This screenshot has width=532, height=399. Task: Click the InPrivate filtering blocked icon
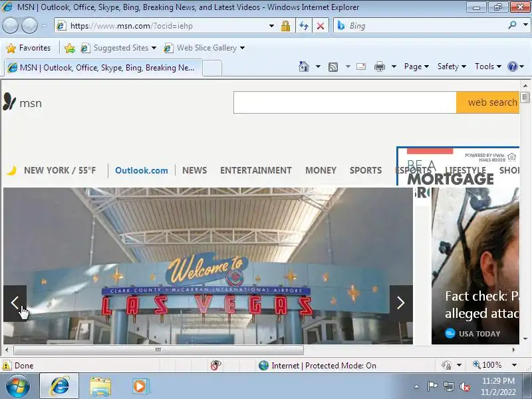coord(215,365)
